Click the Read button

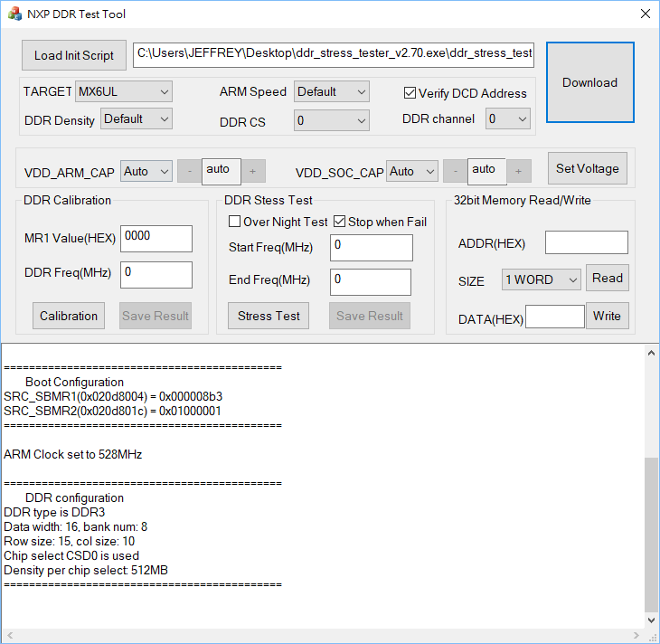pos(608,278)
